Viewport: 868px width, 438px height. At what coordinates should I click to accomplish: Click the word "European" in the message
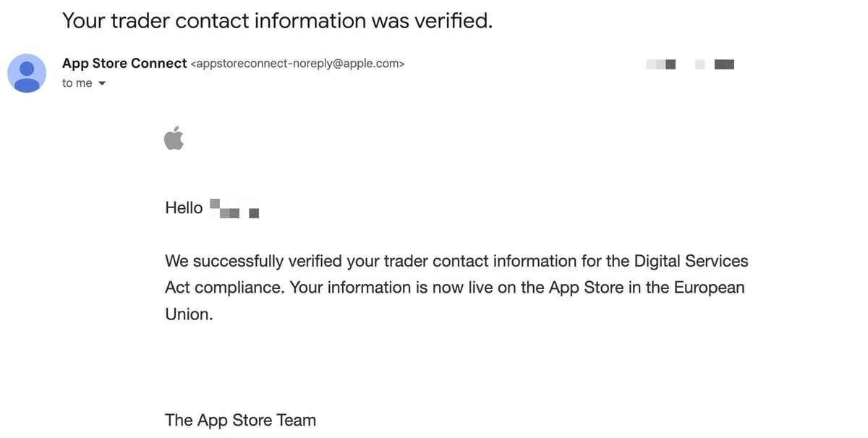[710, 288]
